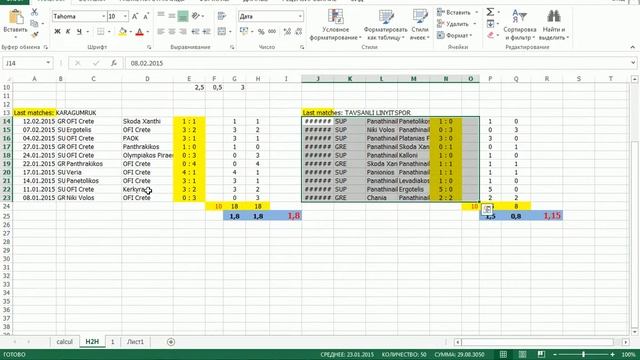
Task: Click the vertical scrollbar thumb
Action: point(634,233)
